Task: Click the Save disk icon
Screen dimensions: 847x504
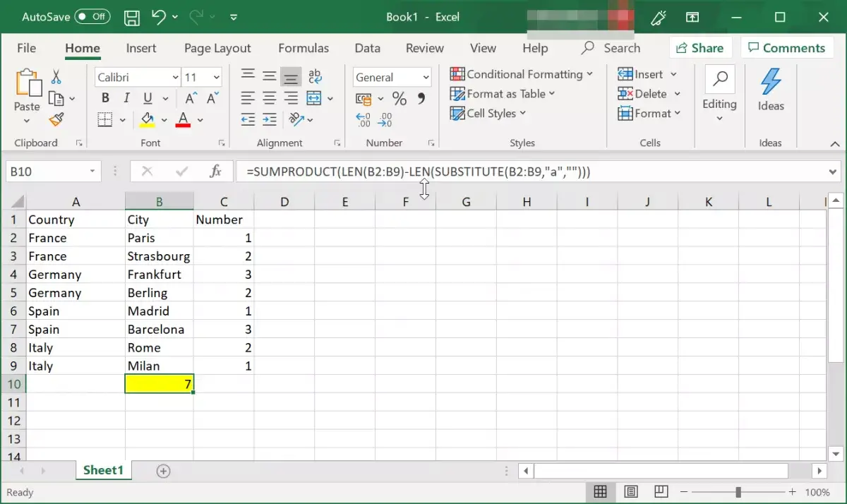Action: pyautogui.click(x=131, y=17)
